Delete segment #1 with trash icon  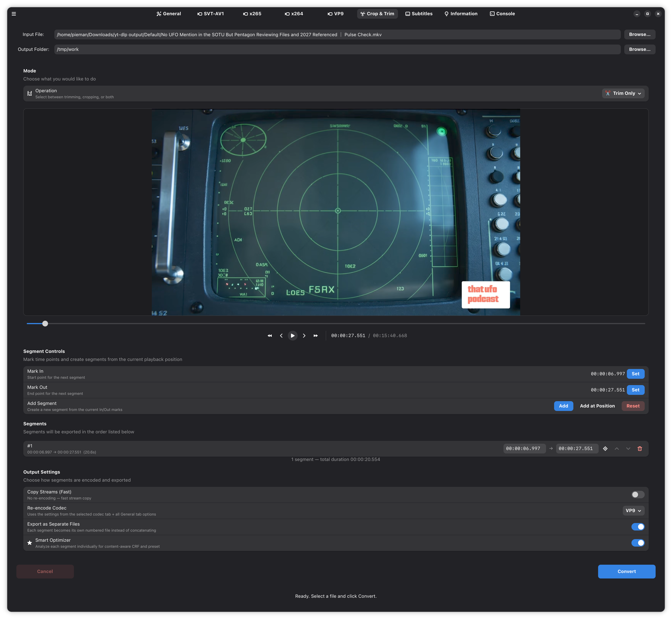point(640,449)
